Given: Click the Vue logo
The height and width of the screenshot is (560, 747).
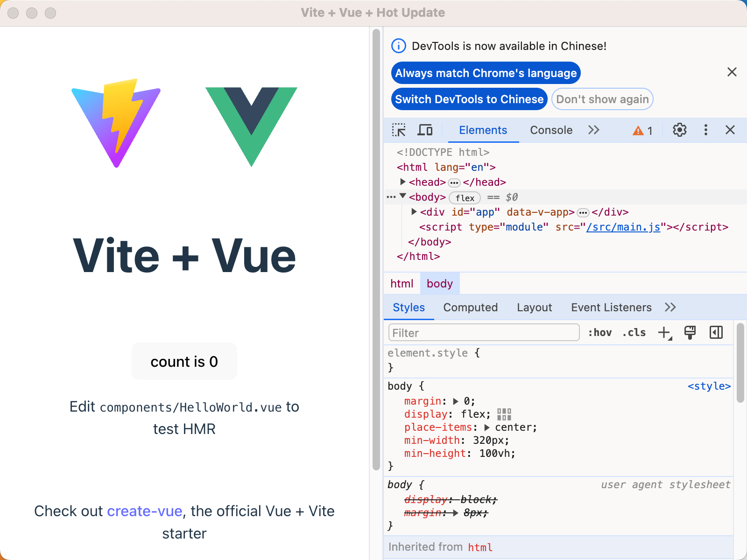Looking at the screenshot, I should [x=251, y=127].
